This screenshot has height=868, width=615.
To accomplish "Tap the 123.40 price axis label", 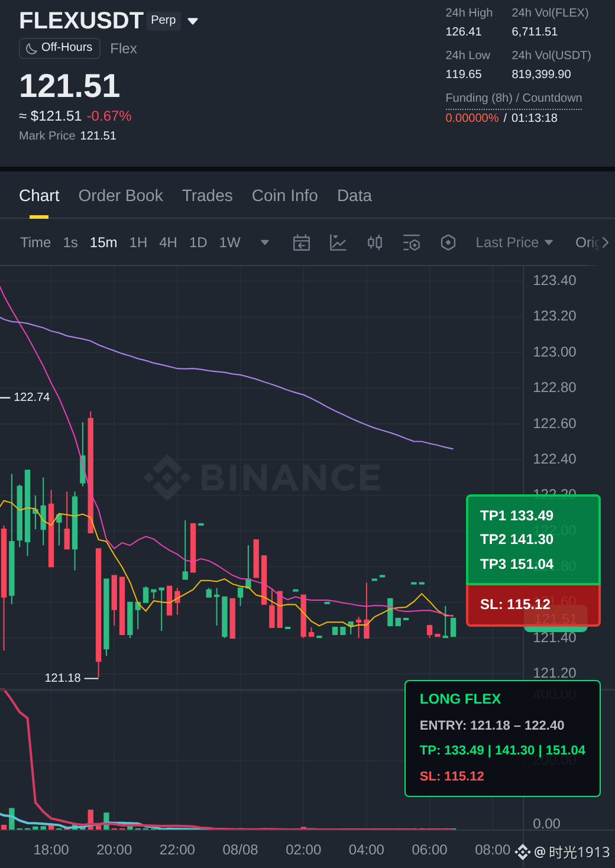I will click(x=555, y=280).
